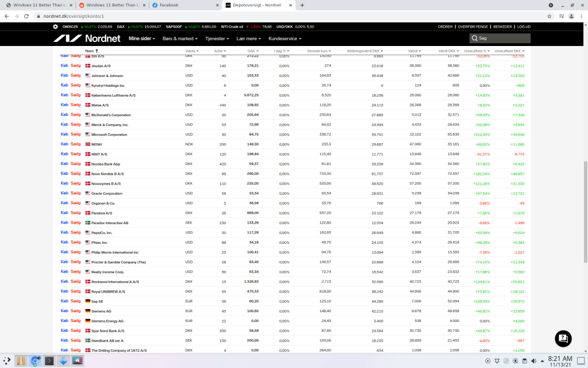Open the gear settings icon beside OMXC25

point(55,26)
